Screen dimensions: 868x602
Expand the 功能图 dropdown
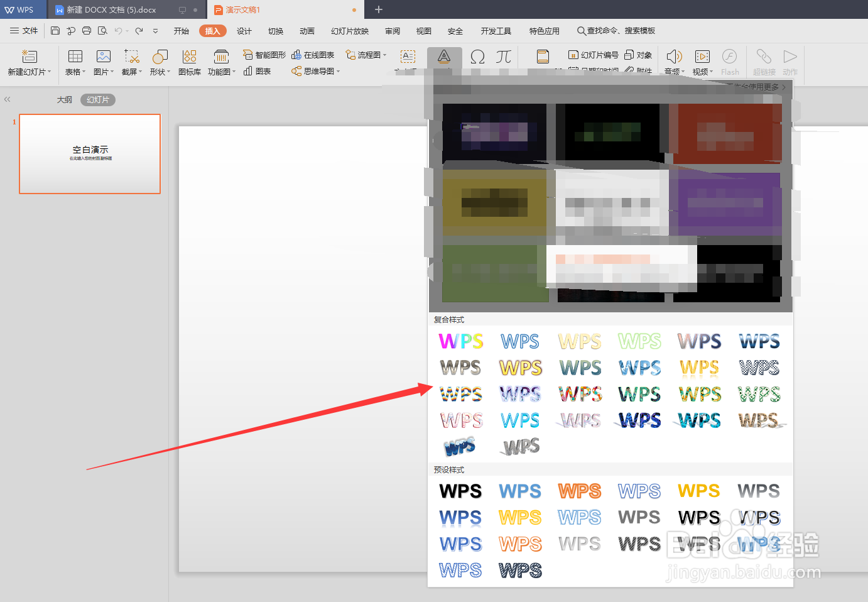[x=234, y=72]
